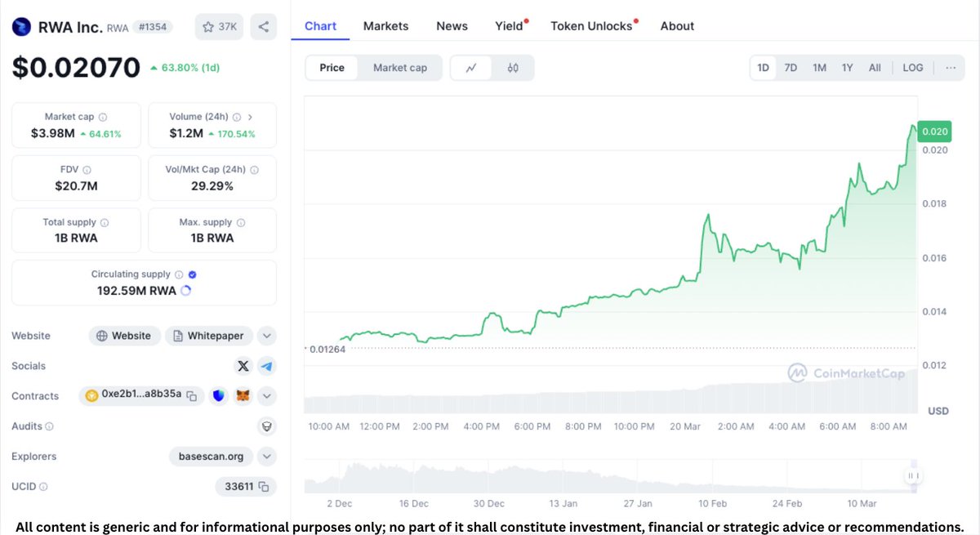Click the 0.020 current price marker
This screenshot has width=980, height=535.
pos(934,131)
